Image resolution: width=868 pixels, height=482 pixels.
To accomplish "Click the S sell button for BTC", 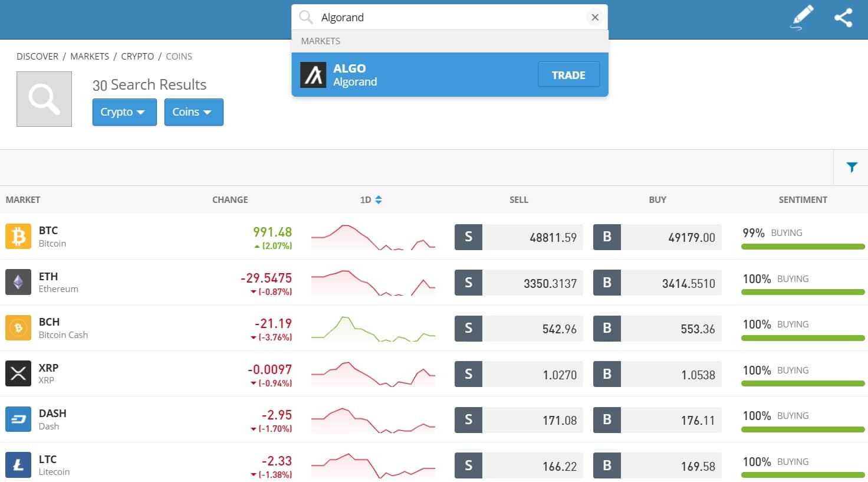I will click(468, 237).
